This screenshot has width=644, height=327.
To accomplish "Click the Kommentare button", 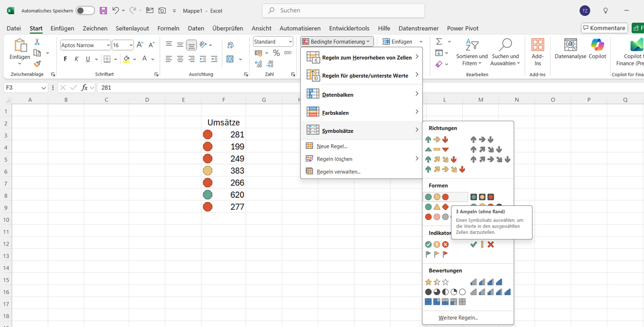I will [604, 28].
